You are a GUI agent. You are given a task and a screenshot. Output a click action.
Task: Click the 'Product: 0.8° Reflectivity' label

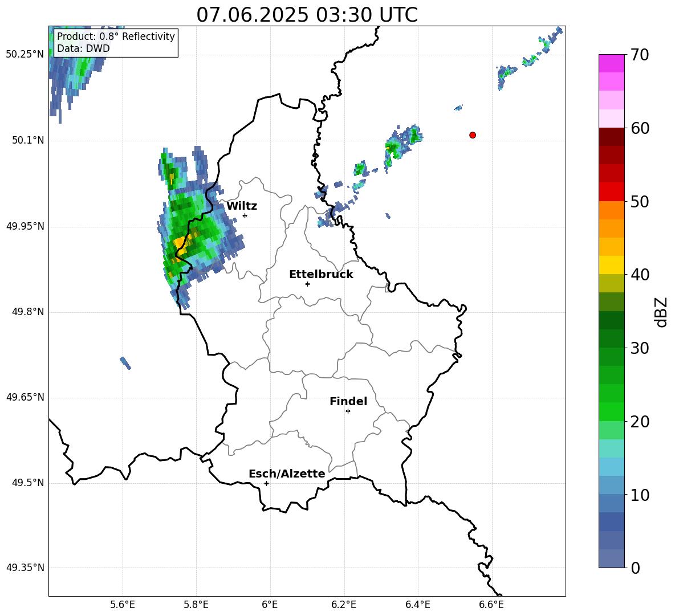pyautogui.click(x=116, y=36)
